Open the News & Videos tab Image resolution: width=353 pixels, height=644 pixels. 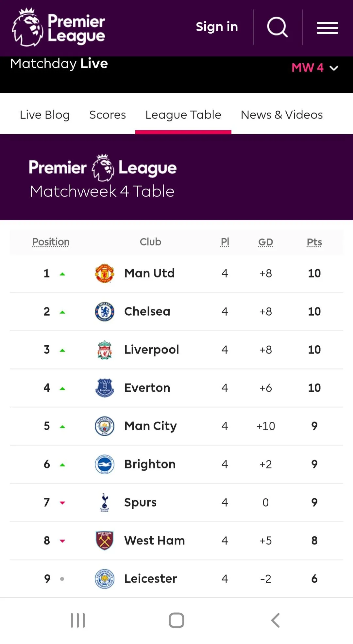coord(282,115)
